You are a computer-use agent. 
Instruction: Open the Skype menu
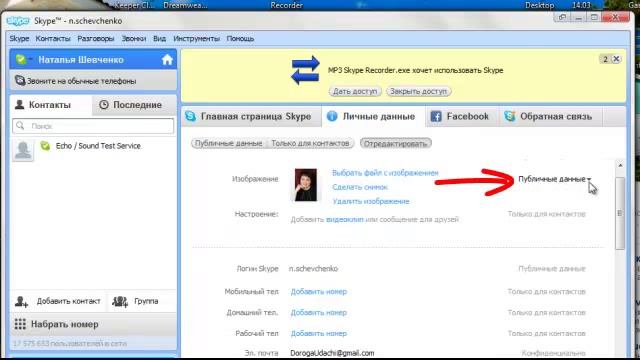click(x=19, y=38)
